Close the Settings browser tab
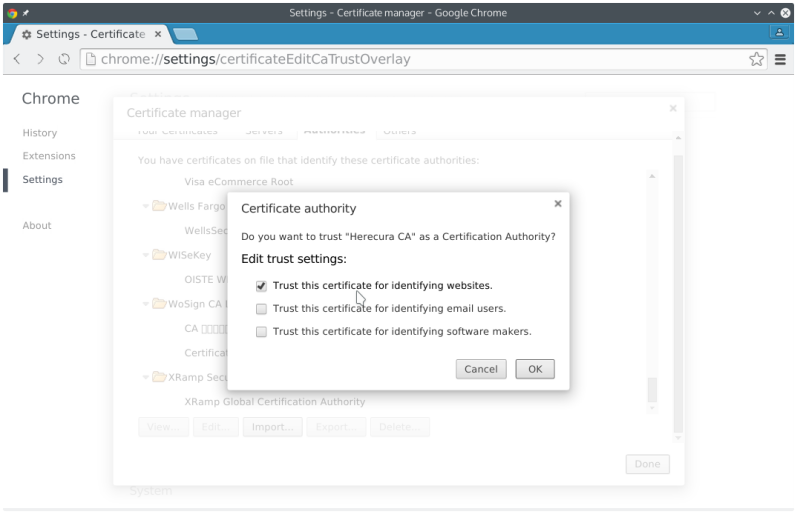 coord(158,34)
